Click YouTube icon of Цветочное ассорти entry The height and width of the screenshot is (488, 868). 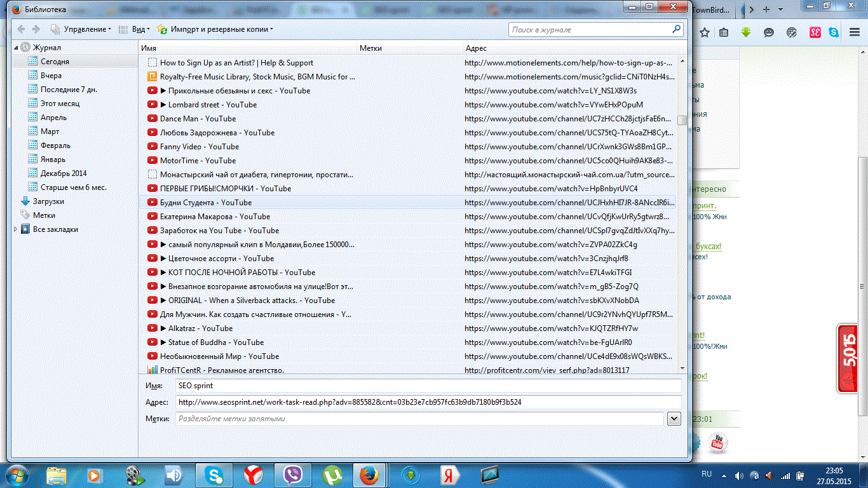(x=152, y=259)
